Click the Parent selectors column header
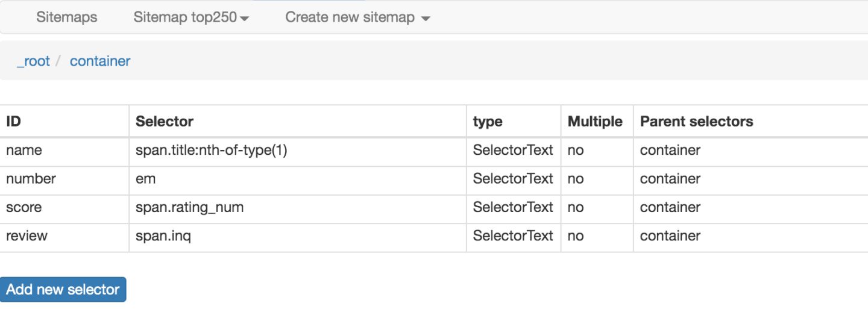The width and height of the screenshot is (868, 312). click(x=696, y=121)
